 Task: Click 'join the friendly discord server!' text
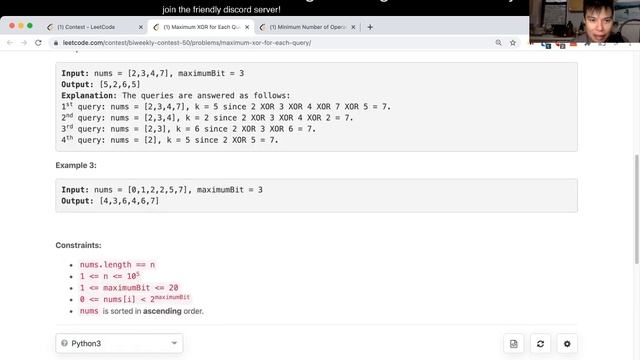(x=221, y=10)
